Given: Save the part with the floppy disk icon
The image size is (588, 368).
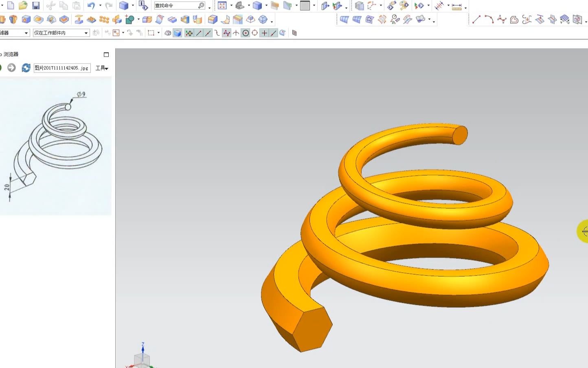Looking at the screenshot, I should [x=36, y=6].
